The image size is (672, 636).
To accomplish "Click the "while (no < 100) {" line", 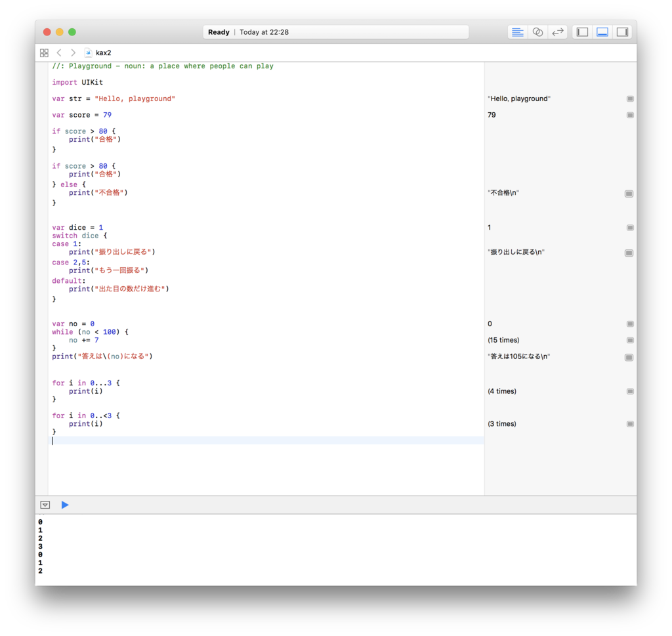I will pyautogui.click(x=90, y=331).
